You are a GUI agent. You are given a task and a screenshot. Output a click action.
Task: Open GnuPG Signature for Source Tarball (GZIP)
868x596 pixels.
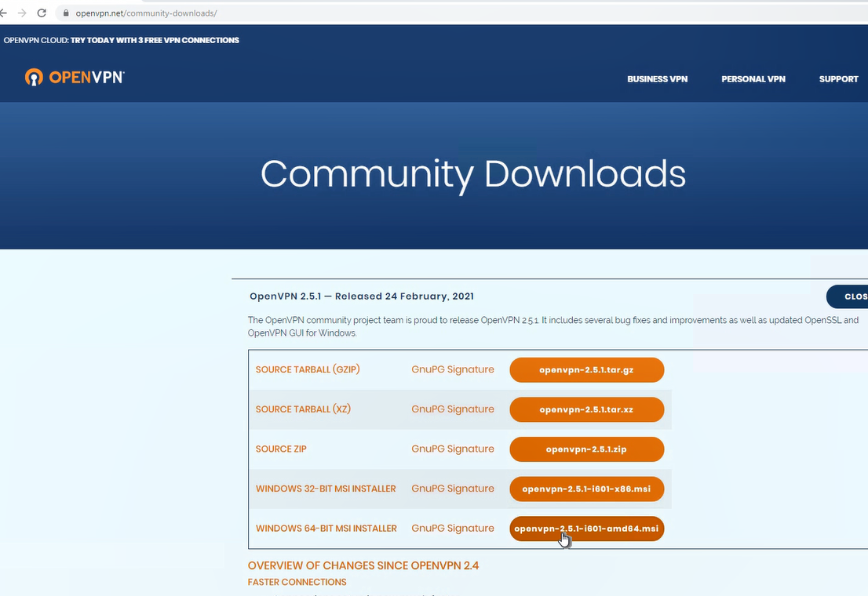coord(452,369)
